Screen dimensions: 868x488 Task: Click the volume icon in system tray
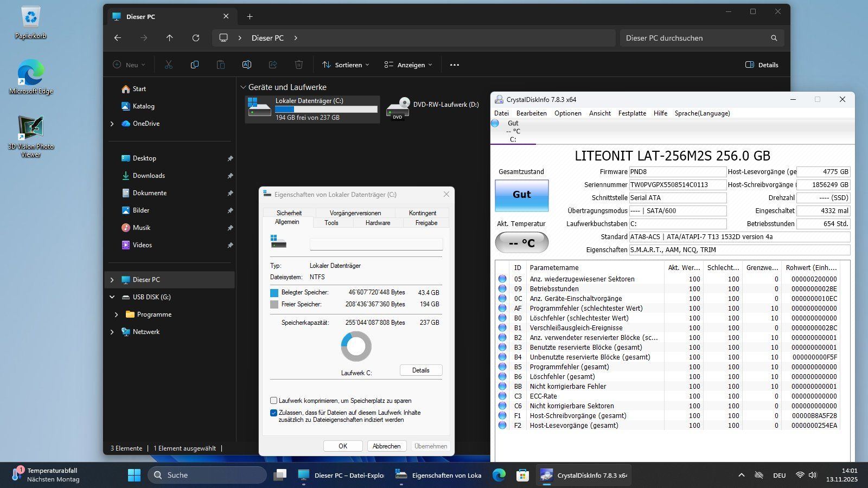[813, 475]
